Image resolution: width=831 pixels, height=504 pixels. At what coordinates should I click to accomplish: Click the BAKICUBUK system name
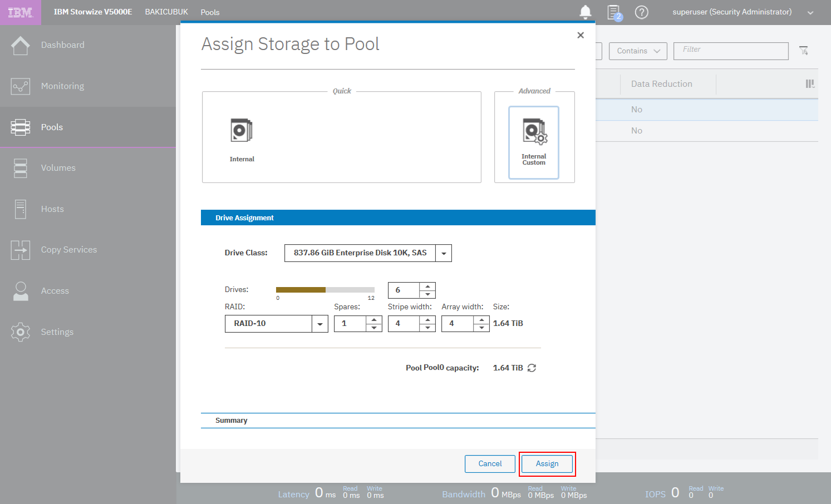166,12
